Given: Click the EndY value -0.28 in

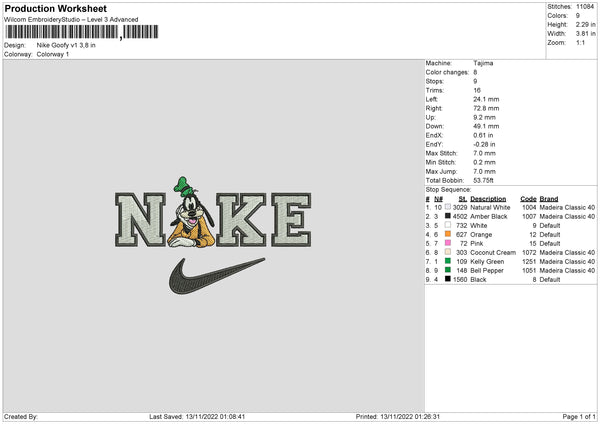Looking at the screenshot, I should point(484,145).
